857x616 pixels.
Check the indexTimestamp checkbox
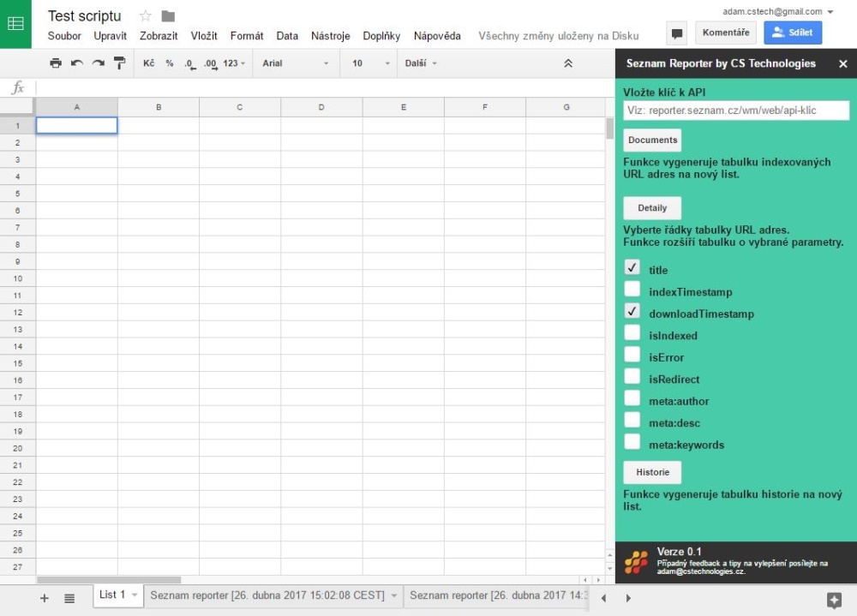[632, 289]
